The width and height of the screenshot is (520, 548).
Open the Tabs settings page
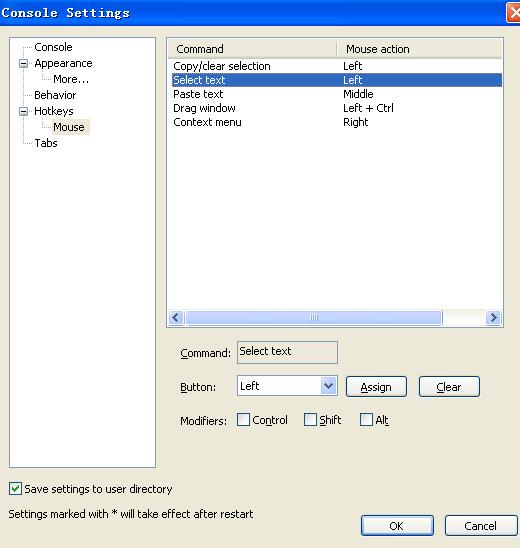[46, 143]
